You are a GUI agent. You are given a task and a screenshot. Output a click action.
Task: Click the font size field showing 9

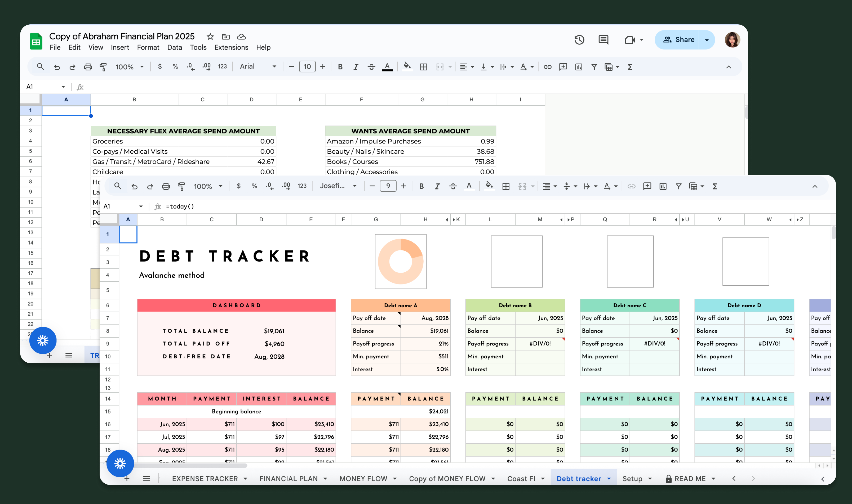coord(388,186)
